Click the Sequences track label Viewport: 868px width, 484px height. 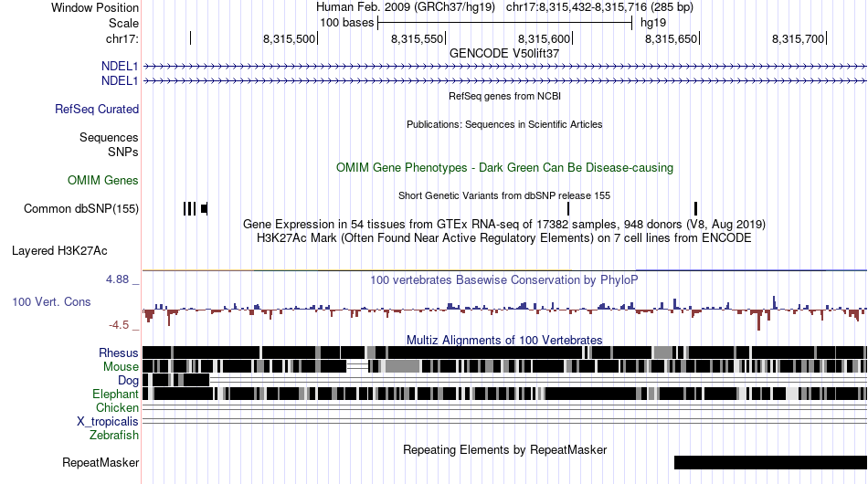coord(109,137)
